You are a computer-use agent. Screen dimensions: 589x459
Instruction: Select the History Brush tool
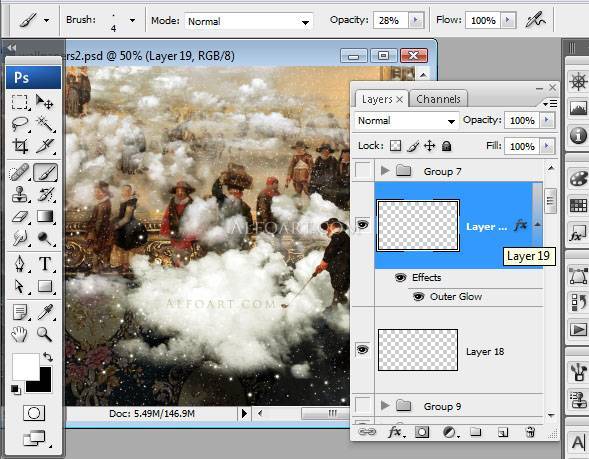click(45, 195)
